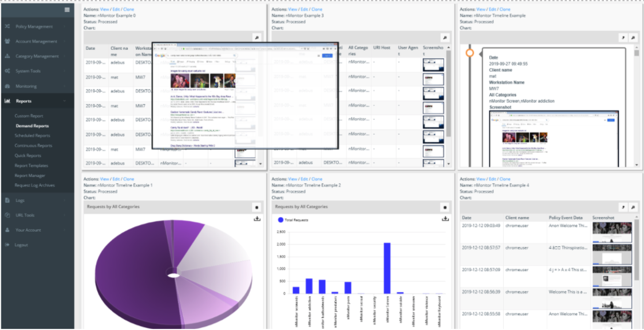Expand the Logs sidebar section
This screenshot has height=330, width=644.
pyautogui.click(x=20, y=201)
